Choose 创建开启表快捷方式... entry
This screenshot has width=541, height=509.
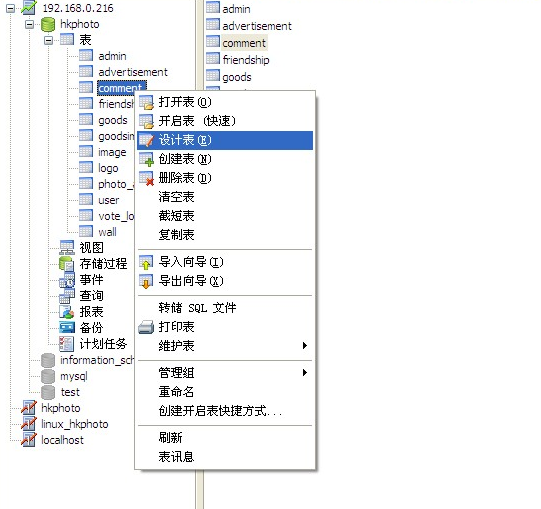click(x=225, y=411)
